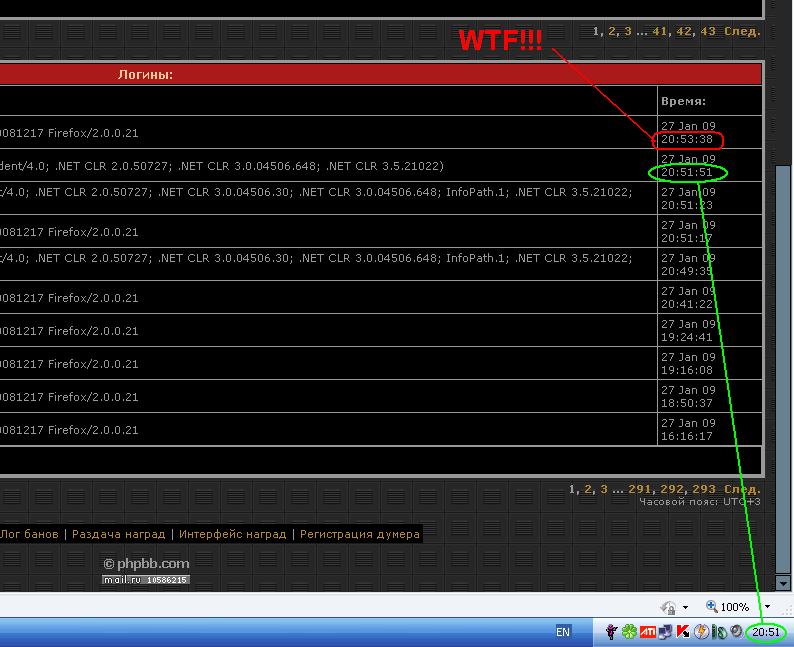Open the Лог банов link

coord(29,535)
